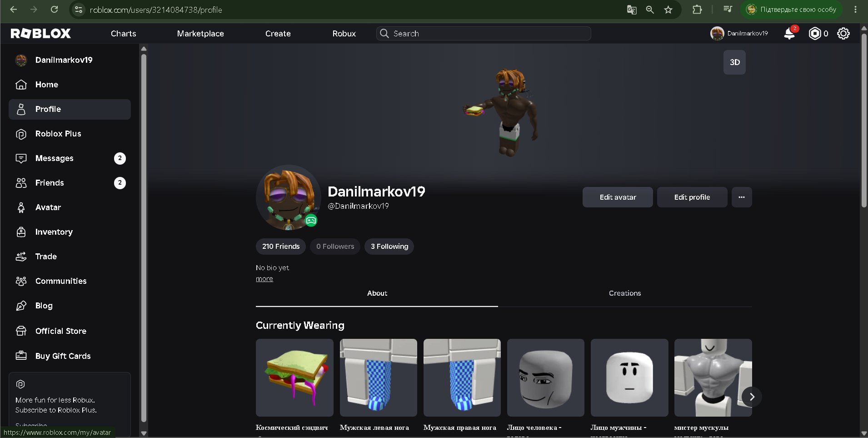Click the Edit profile button
The width and height of the screenshot is (868, 438).
[692, 197]
